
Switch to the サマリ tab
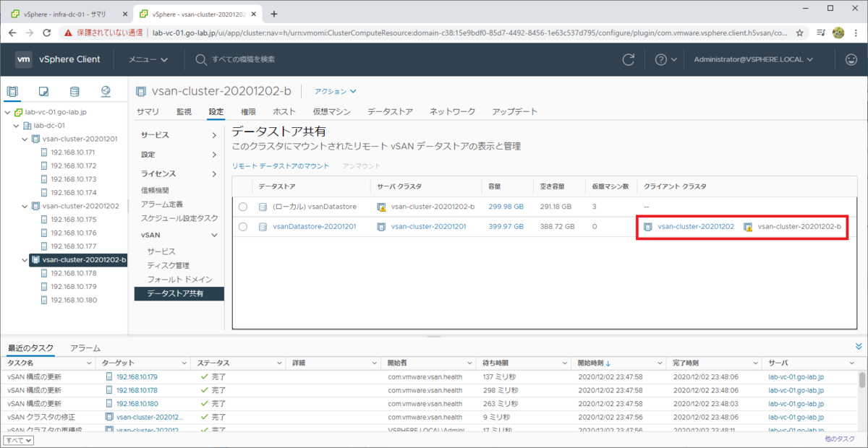point(148,112)
